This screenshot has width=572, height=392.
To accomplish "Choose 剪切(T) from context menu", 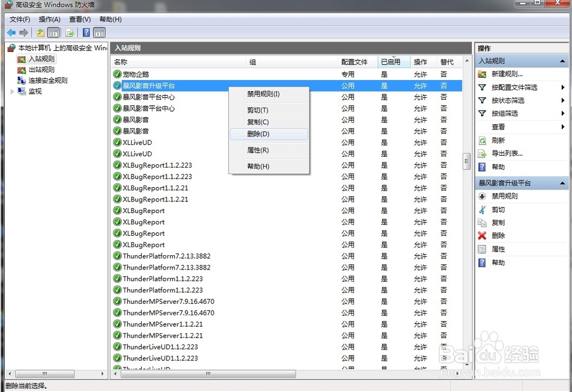I will pyautogui.click(x=269, y=110).
